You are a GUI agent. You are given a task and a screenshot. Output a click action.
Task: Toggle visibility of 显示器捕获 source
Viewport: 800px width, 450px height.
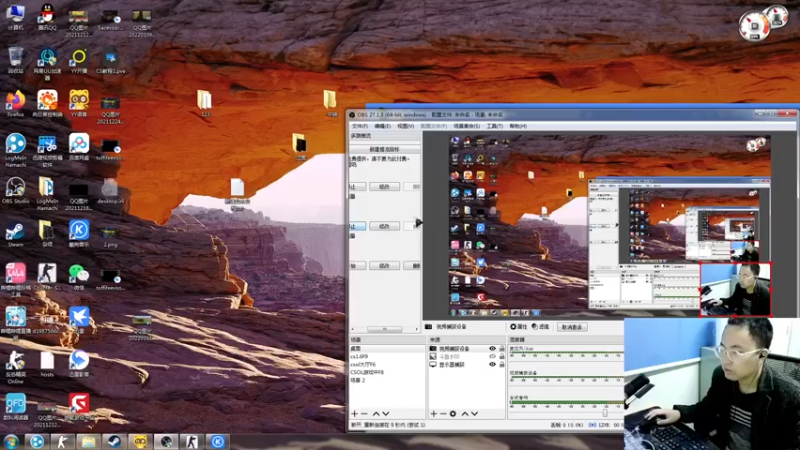(x=492, y=365)
